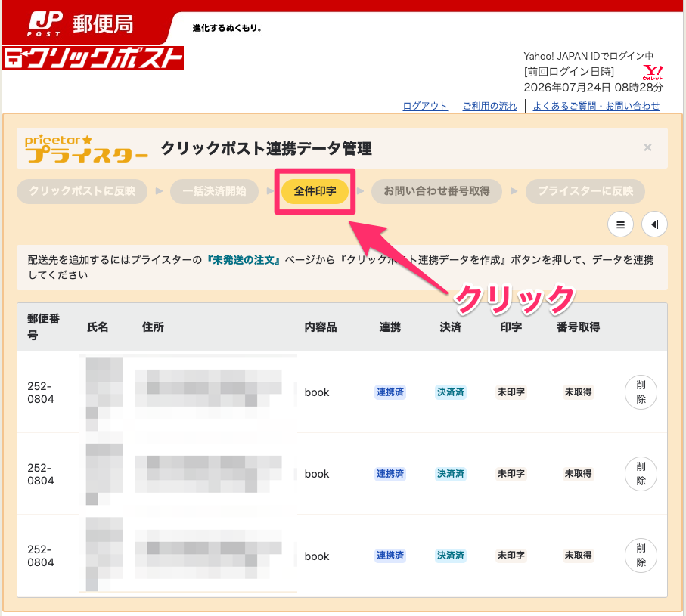Click お問い合わせ番号取得 button
Screen dimensions: 686x616
[436, 191]
